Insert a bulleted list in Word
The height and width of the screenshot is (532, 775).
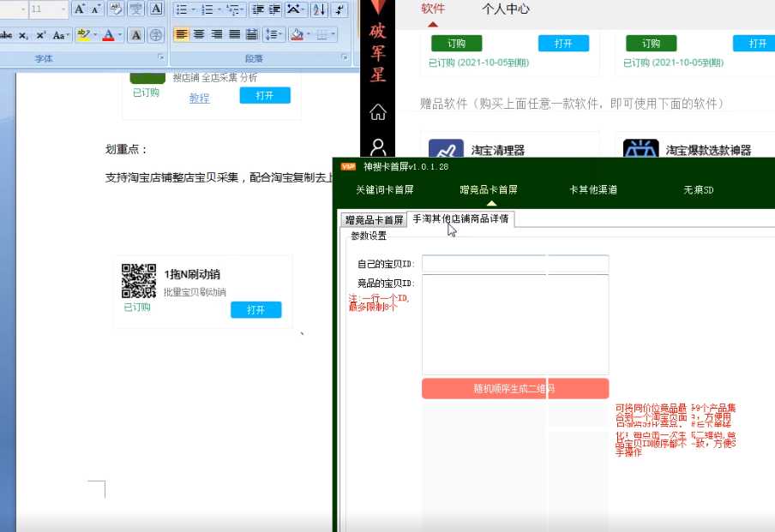pos(182,9)
